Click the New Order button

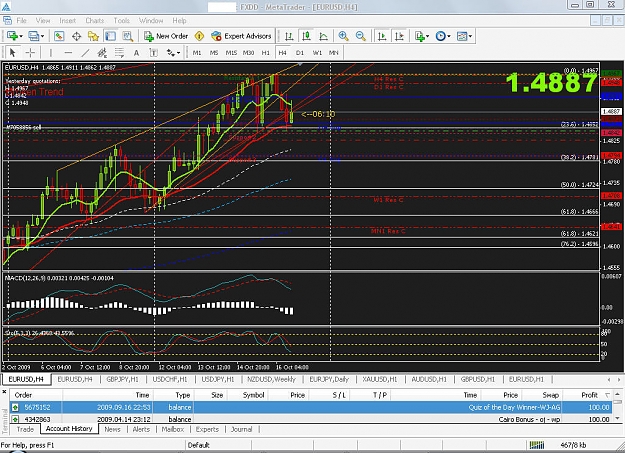[x=166, y=36]
